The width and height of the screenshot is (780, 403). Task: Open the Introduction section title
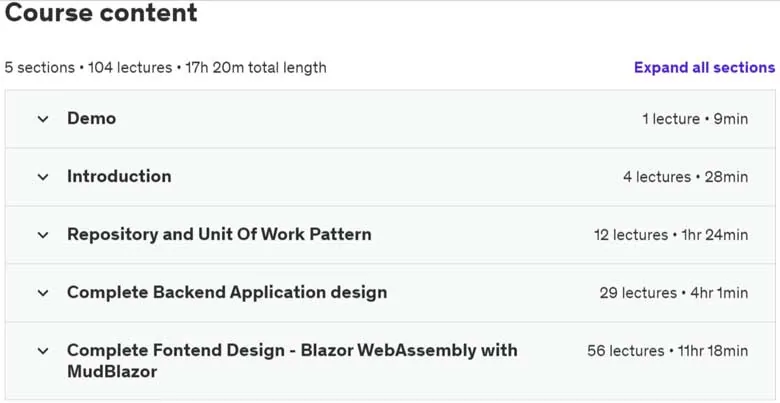click(119, 176)
